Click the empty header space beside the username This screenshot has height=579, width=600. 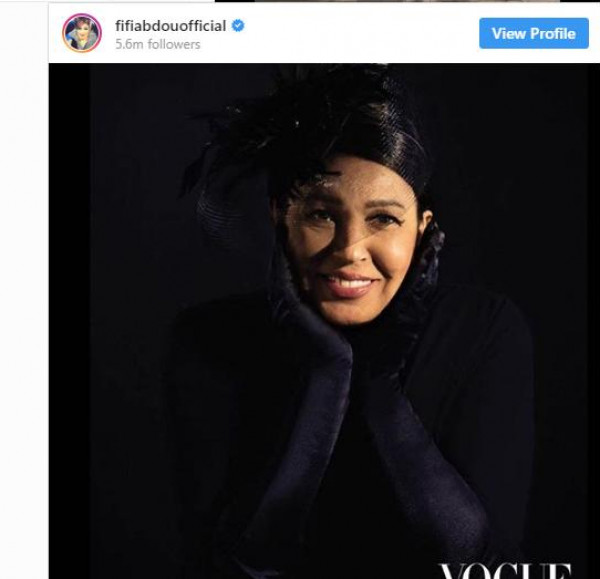coord(360,34)
